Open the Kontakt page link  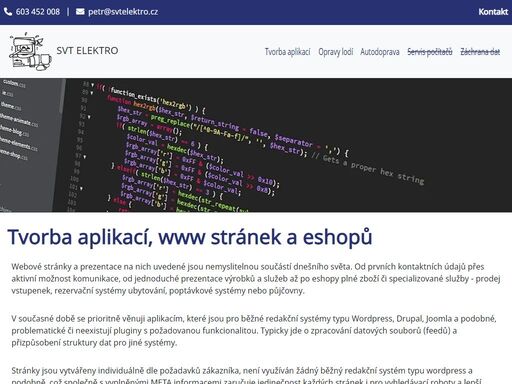coord(493,12)
